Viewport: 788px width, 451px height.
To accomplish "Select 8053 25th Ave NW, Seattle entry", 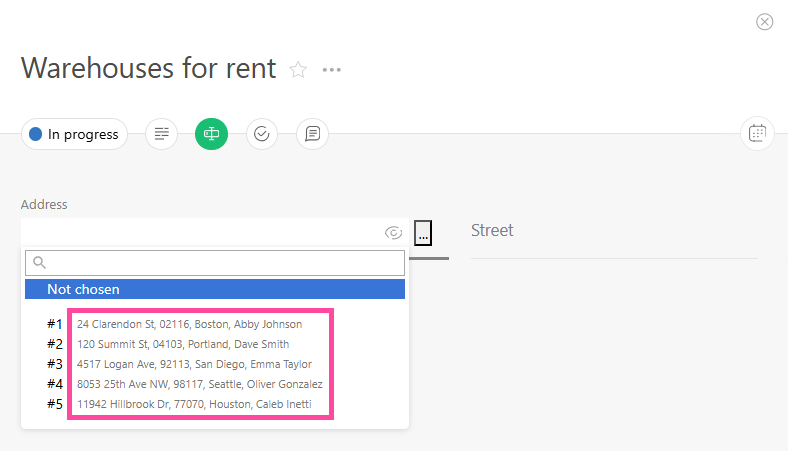I will click(199, 384).
